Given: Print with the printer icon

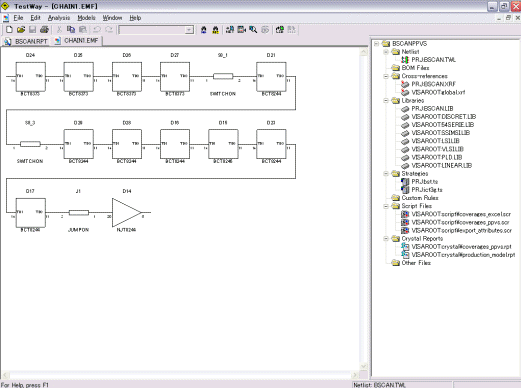Looking at the screenshot, I should tap(44, 30).
